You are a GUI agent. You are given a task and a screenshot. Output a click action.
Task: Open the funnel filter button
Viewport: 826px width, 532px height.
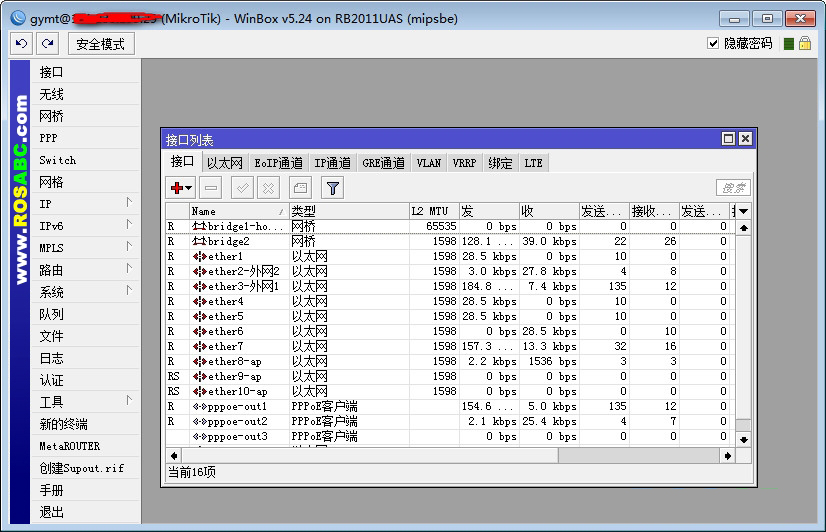[x=332, y=187]
